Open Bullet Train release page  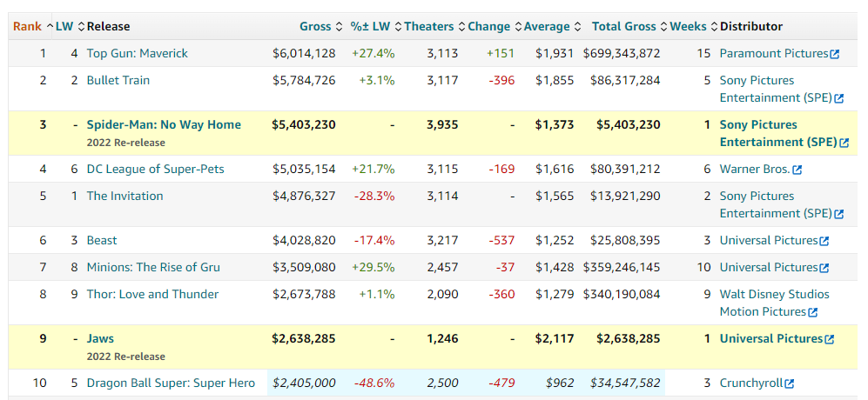click(x=118, y=81)
